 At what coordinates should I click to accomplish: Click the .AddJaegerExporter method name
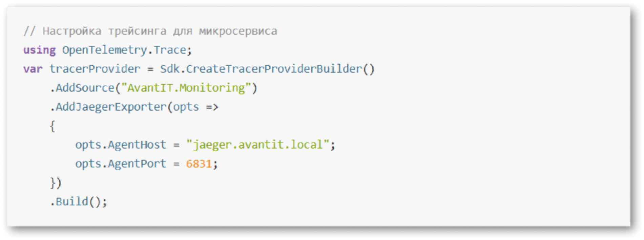coord(108,107)
